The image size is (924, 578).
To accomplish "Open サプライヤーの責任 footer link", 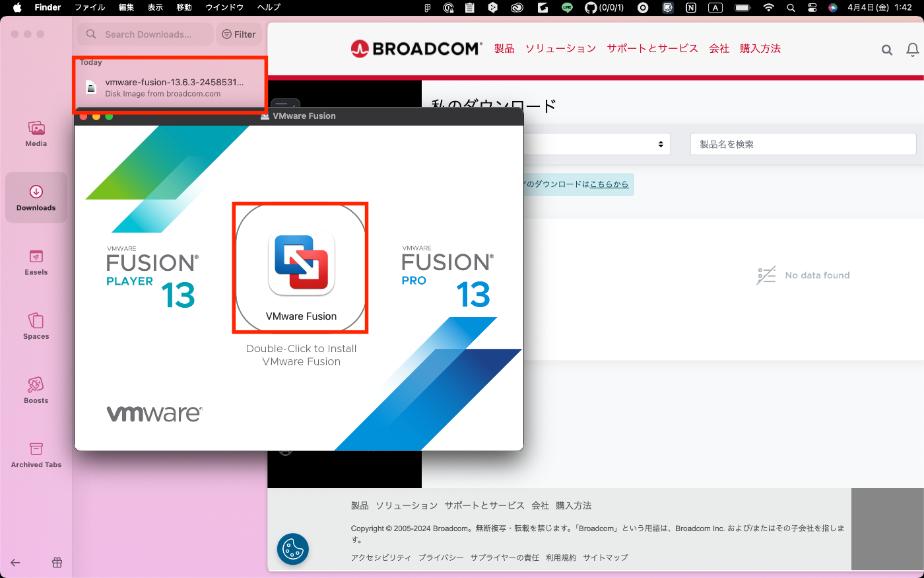I will (505, 558).
